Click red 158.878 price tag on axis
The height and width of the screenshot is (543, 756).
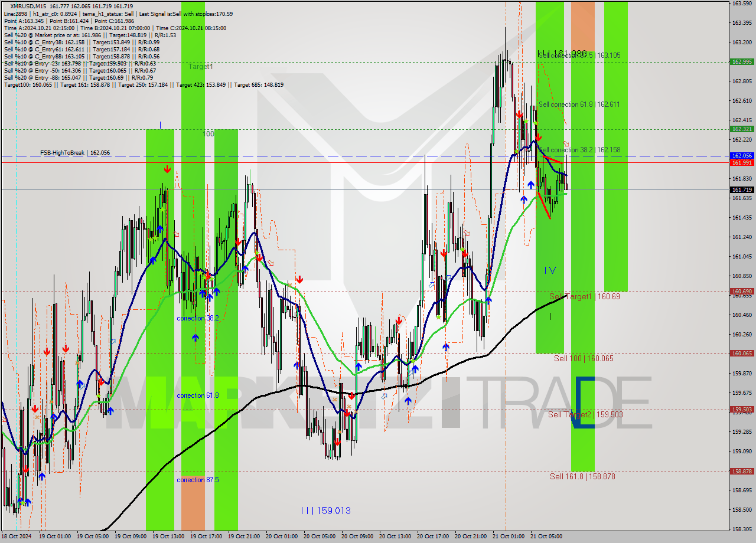(742, 471)
